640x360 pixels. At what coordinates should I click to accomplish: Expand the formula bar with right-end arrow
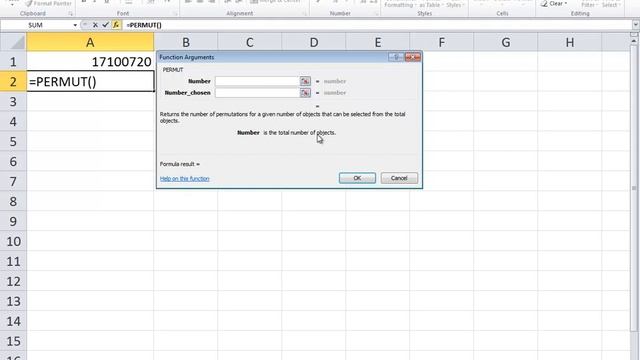click(635, 25)
